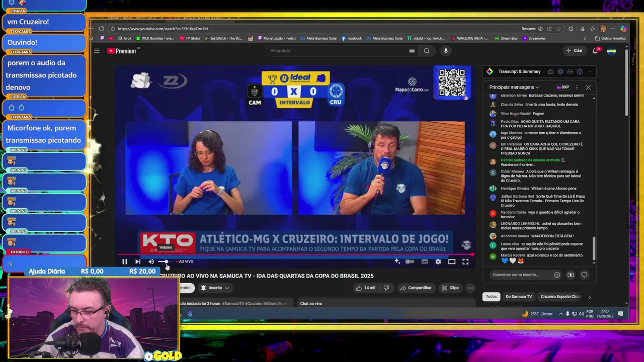Expand Principais mensagens chat filter dropdown

(514, 87)
